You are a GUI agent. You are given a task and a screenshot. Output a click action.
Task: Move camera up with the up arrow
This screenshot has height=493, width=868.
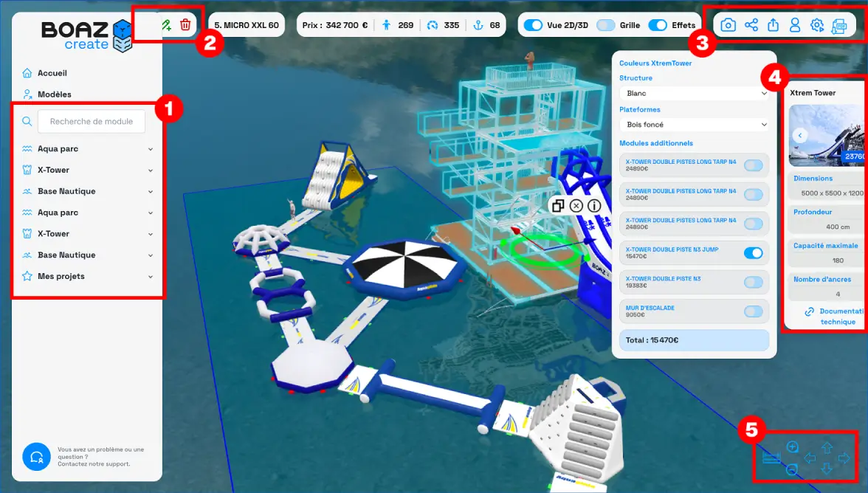(827, 447)
